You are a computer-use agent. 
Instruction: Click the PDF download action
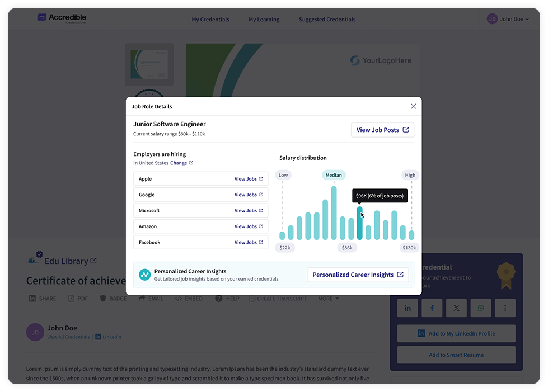[78, 299]
